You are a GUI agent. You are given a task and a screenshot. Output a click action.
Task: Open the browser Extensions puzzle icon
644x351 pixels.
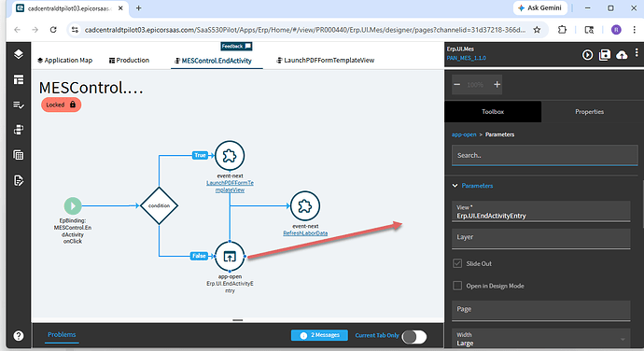[562, 30]
